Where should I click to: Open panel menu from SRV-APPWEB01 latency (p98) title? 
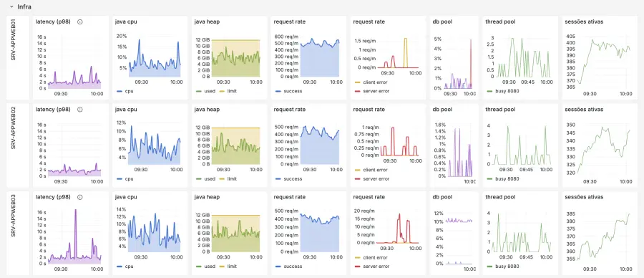53,21
